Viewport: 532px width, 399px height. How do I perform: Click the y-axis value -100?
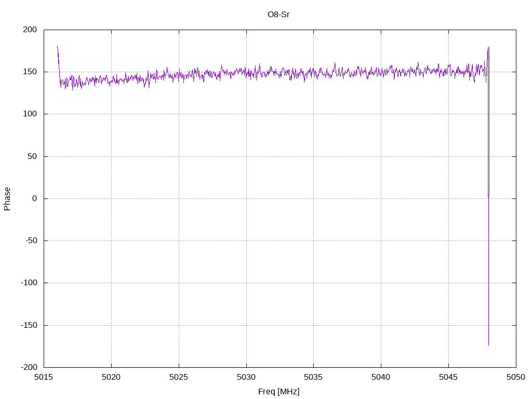click(29, 283)
